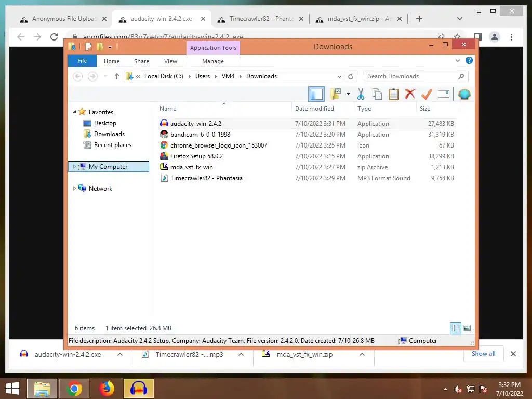Image resolution: width=532 pixels, height=399 pixels.
Task: Click the Explorer Help question mark icon
Action: click(469, 60)
